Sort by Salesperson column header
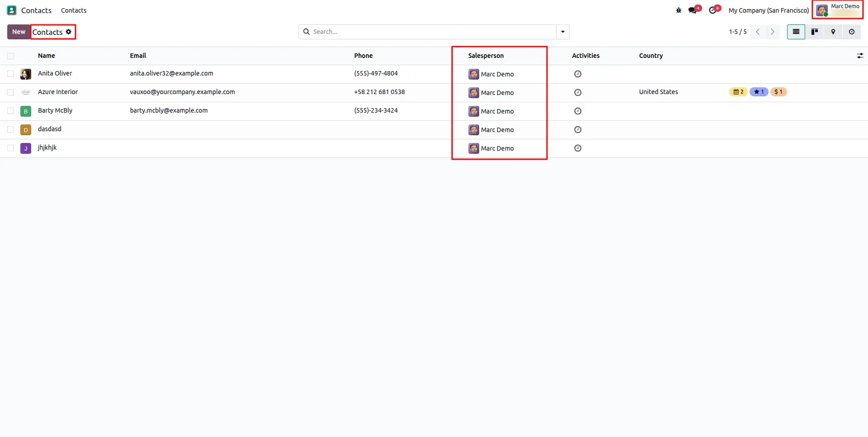Viewport: 868px width, 437px height. click(486, 56)
